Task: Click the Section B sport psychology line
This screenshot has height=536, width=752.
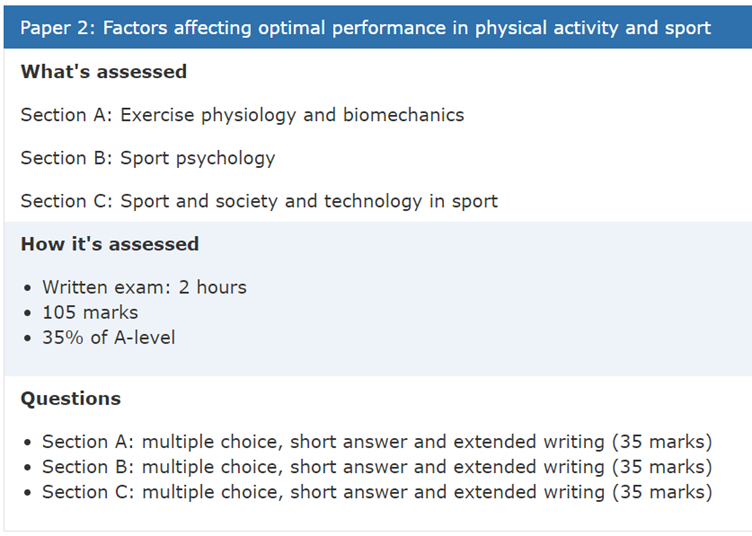Action: [x=148, y=158]
